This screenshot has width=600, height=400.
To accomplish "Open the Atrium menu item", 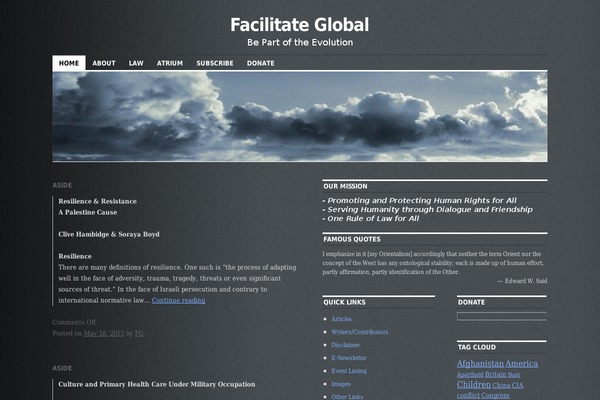I will point(170,63).
